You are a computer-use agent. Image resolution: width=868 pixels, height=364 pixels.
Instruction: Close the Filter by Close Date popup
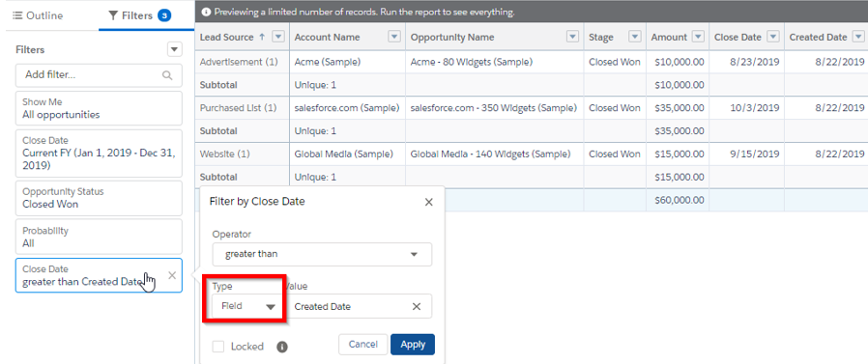[428, 202]
